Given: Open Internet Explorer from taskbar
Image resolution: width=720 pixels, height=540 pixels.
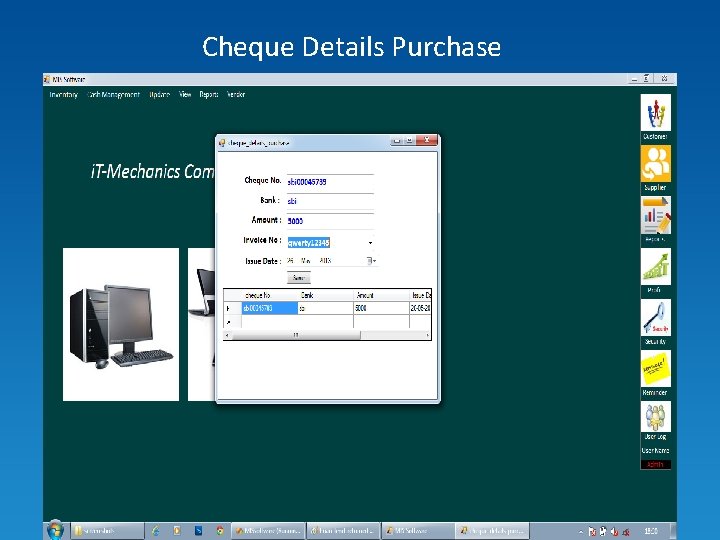Looking at the screenshot, I should tap(155, 530).
